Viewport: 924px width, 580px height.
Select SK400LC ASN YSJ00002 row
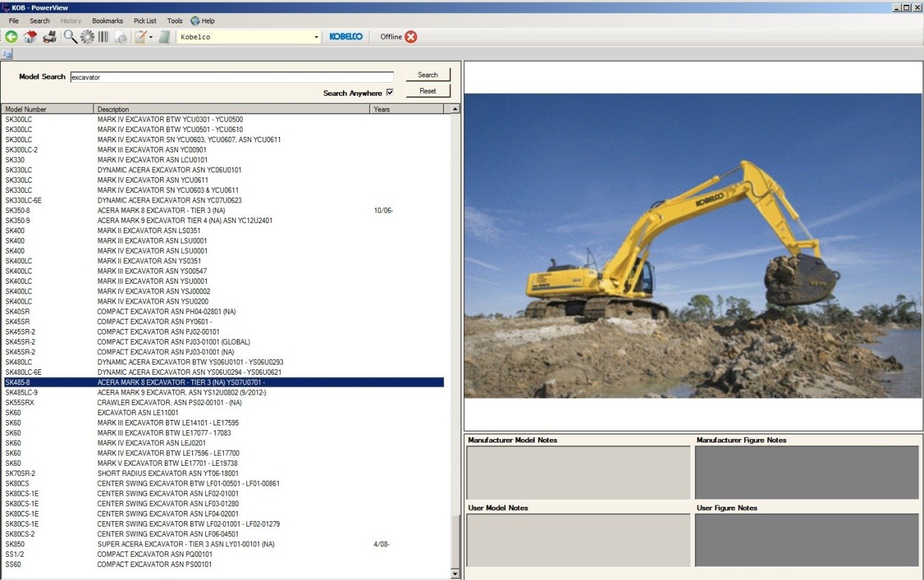[223, 291]
